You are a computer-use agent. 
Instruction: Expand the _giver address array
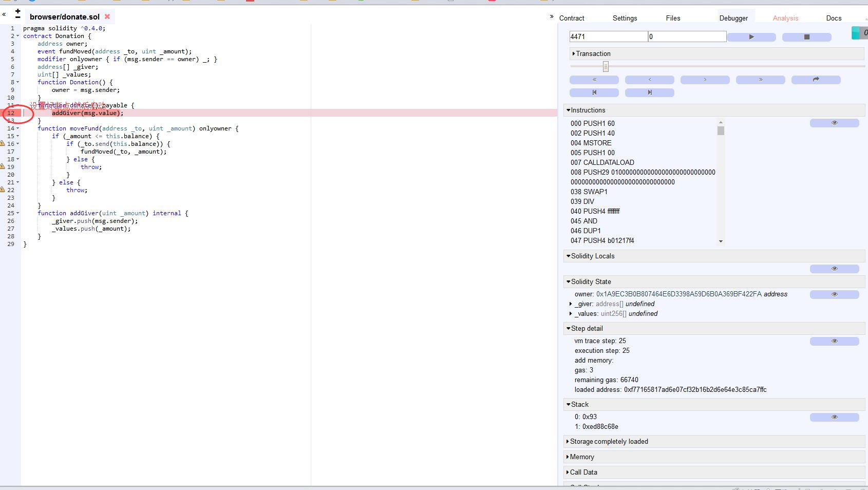click(571, 304)
